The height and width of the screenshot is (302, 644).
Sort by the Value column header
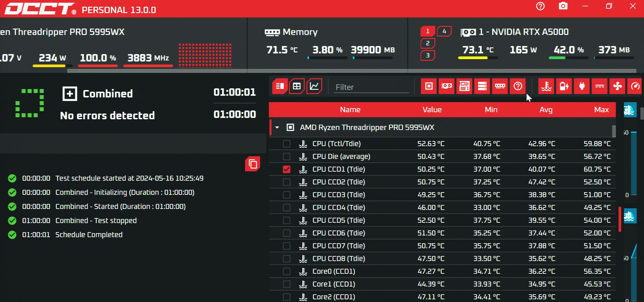pyautogui.click(x=432, y=110)
